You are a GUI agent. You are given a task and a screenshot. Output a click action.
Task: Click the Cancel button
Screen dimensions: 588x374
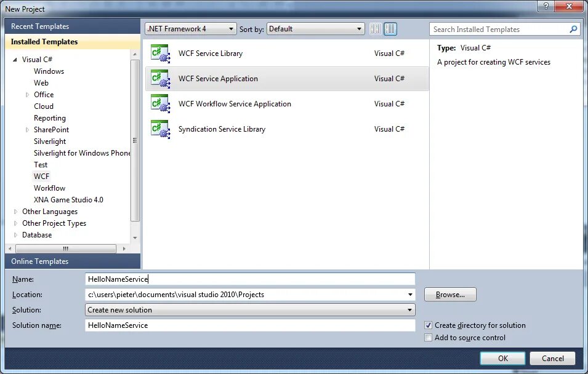pyautogui.click(x=552, y=358)
